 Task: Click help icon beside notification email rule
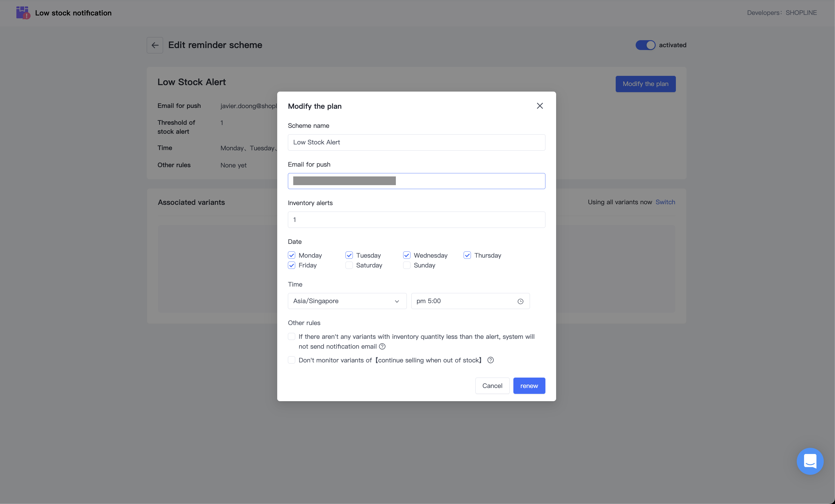382,346
